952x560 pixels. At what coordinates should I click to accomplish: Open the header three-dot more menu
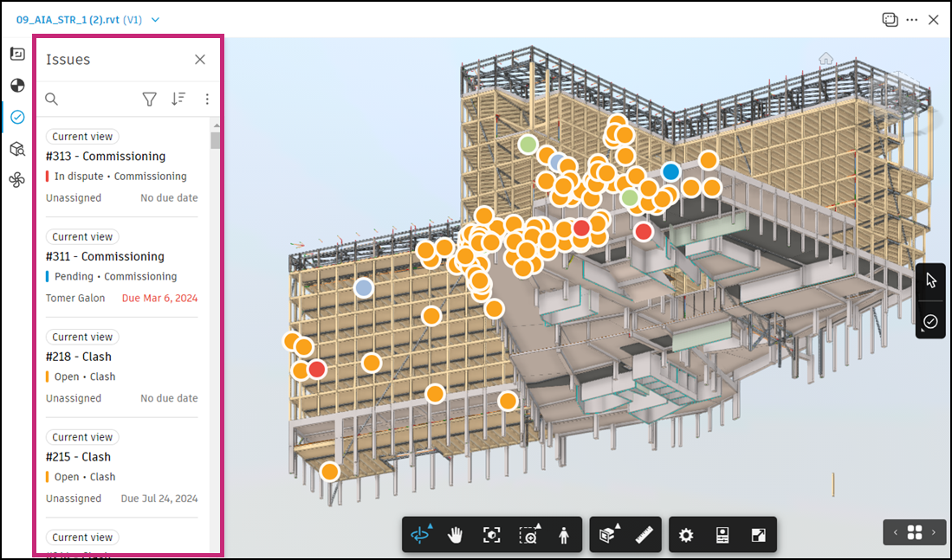[x=912, y=19]
